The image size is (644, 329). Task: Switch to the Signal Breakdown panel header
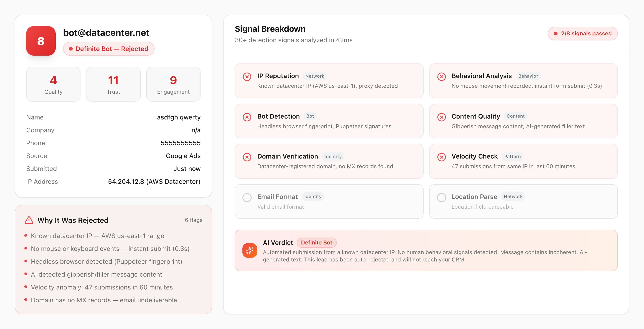(270, 29)
